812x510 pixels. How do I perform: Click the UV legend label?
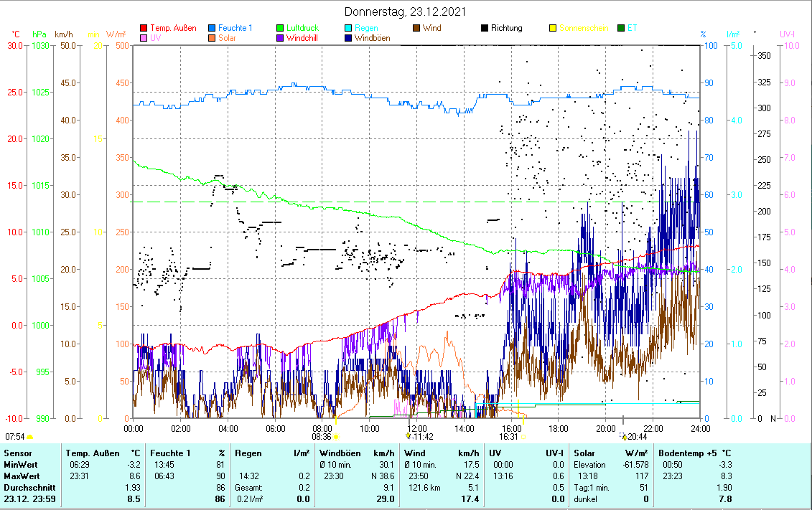[x=156, y=39]
